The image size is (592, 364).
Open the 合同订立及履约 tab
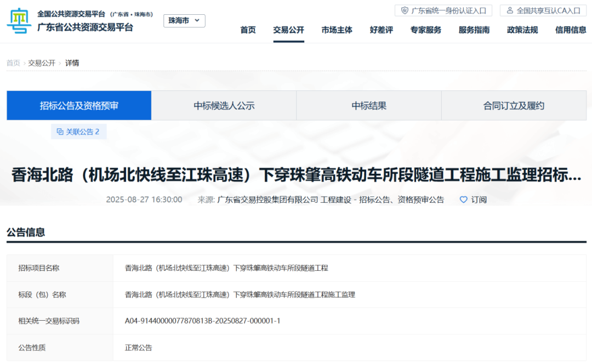click(x=514, y=106)
